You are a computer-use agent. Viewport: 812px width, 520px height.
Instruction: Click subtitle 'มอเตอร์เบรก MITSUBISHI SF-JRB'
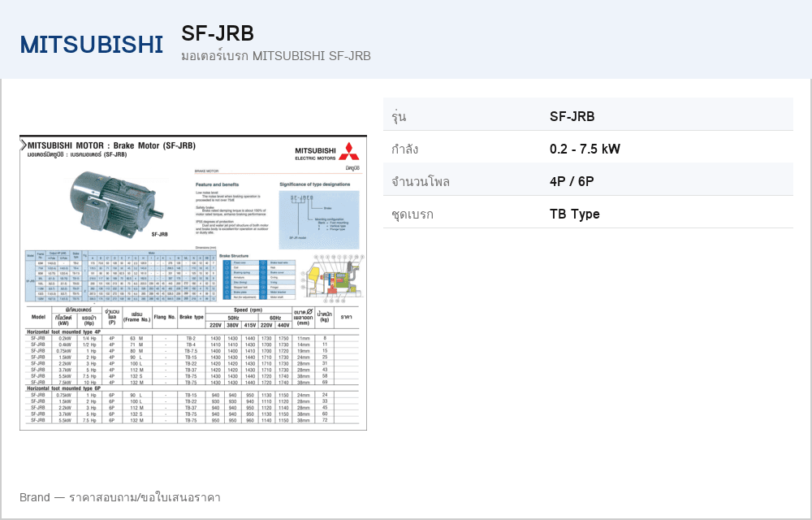point(276,56)
